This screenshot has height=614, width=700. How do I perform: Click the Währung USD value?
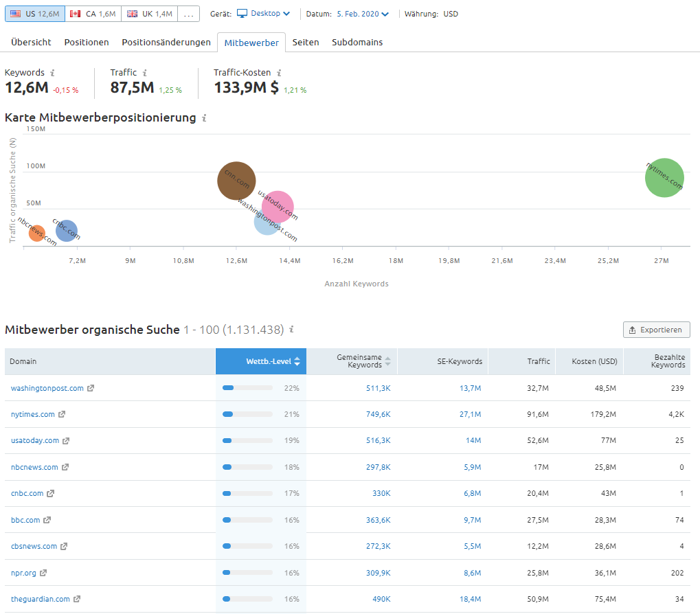(451, 14)
